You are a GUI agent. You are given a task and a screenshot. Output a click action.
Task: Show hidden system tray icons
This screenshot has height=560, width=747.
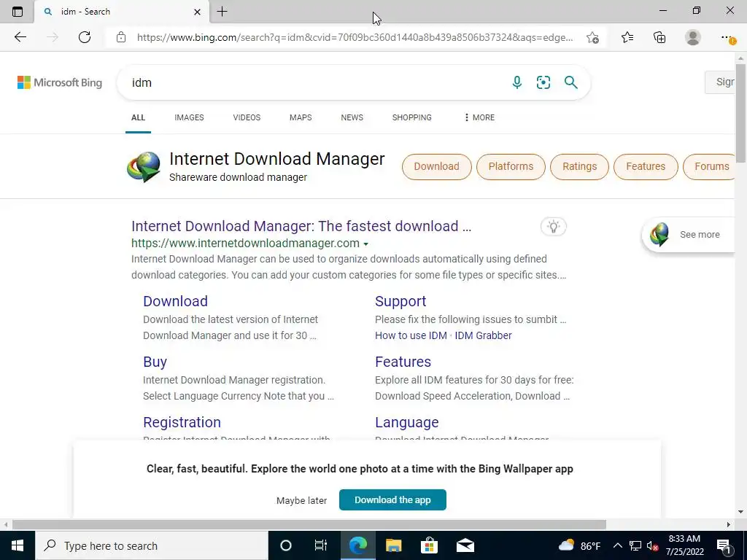617,545
